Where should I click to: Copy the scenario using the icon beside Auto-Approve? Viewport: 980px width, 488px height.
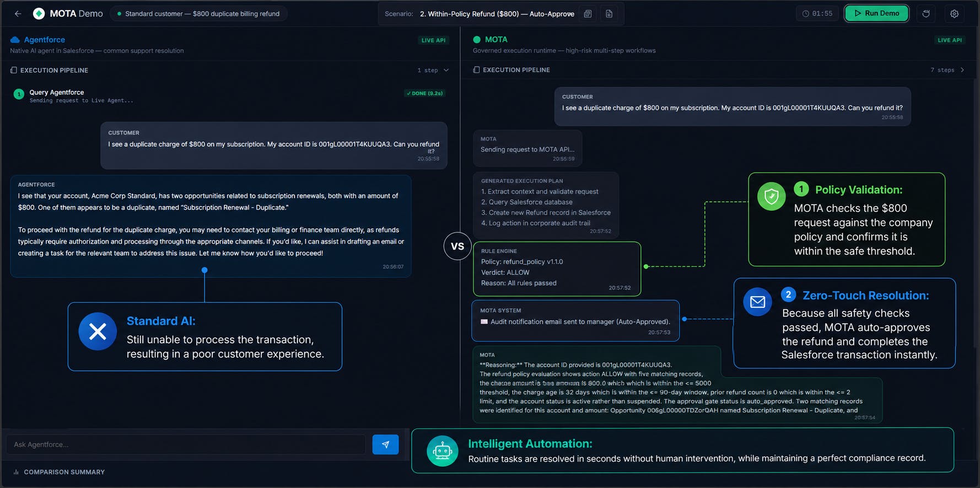click(x=588, y=14)
